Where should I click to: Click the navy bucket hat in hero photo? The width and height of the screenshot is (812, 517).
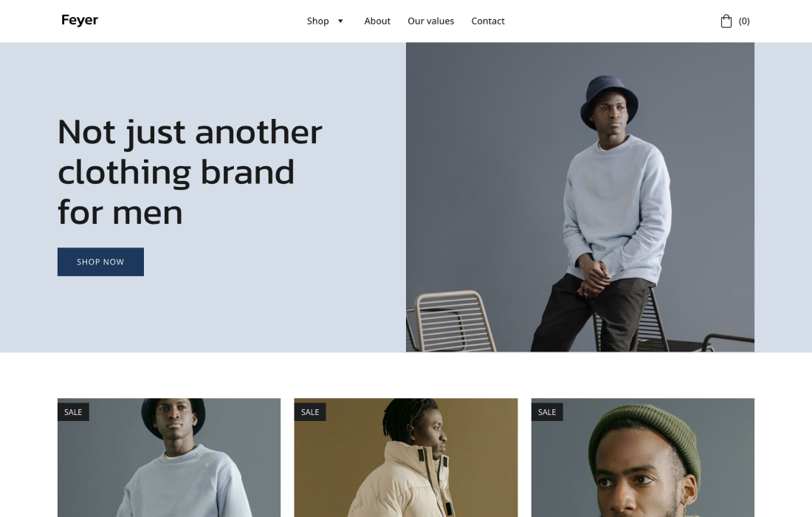(609, 100)
